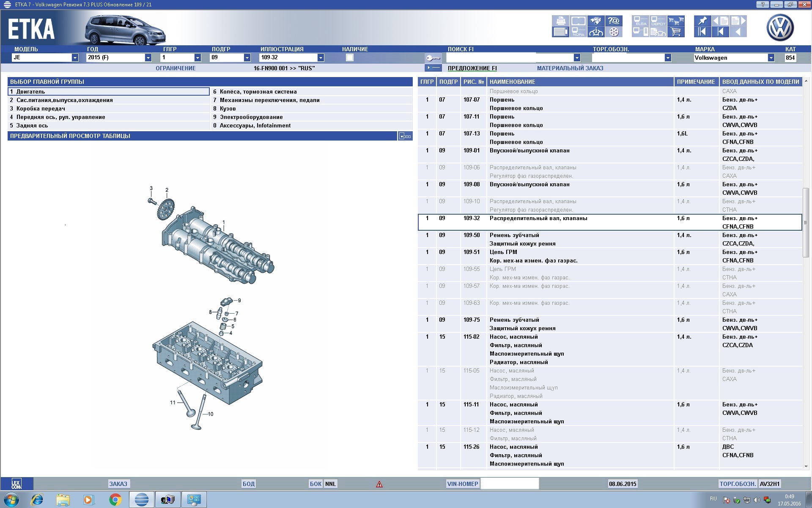812x508 pixels.
Task: Expand the ГОД 2015 (F) dropdown
Action: [x=148, y=58]
